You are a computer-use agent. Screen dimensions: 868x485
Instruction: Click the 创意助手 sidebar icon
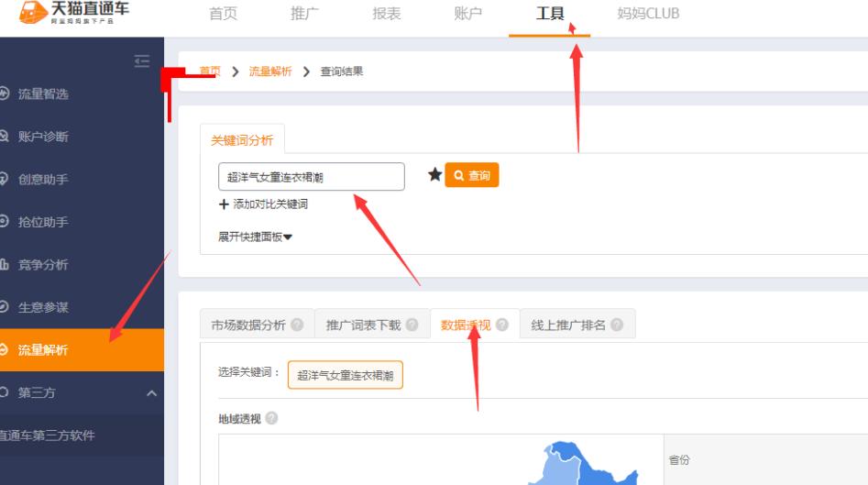coord(4,179)
